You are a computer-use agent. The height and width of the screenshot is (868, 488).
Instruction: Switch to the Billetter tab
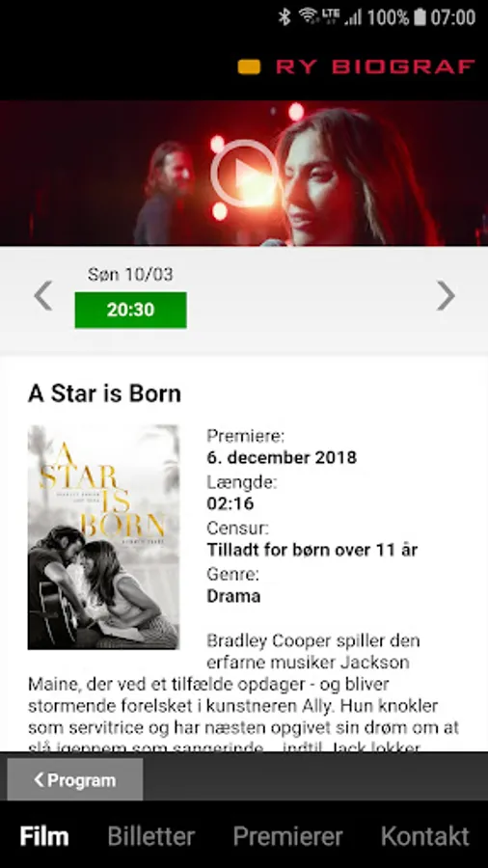[x=151, y=836]
